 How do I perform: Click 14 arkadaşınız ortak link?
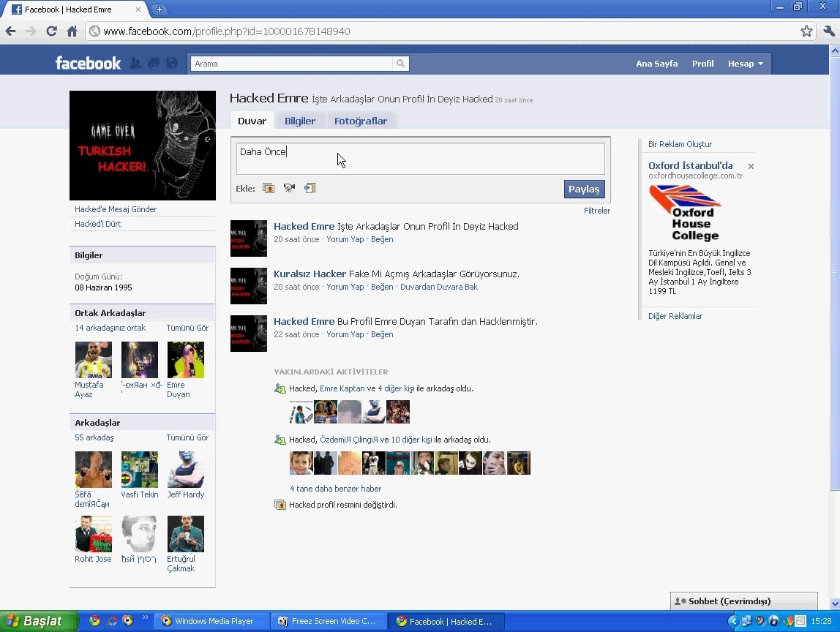coord(110,328)
